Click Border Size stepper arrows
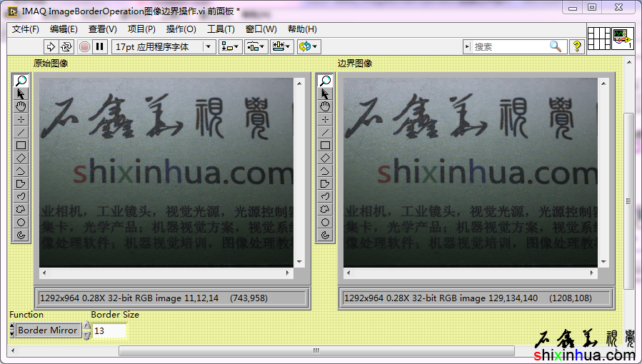 coord(86,330)
